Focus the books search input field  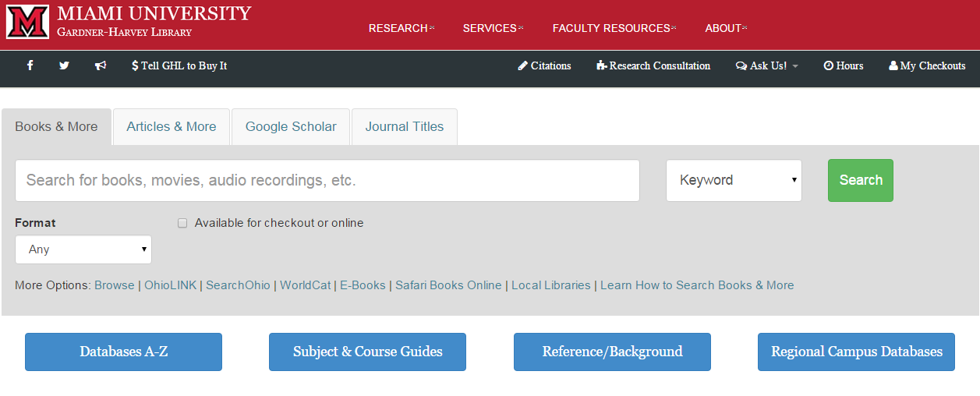(327, 180)
